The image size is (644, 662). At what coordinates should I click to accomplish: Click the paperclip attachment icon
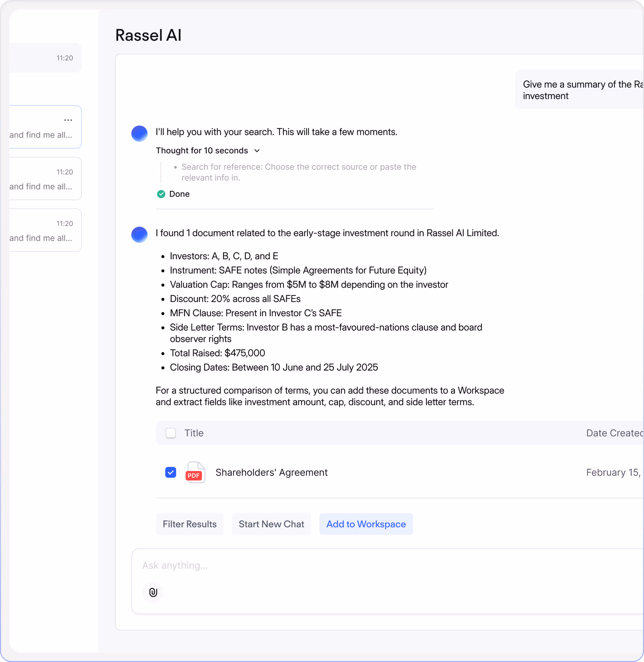[153, 592]
